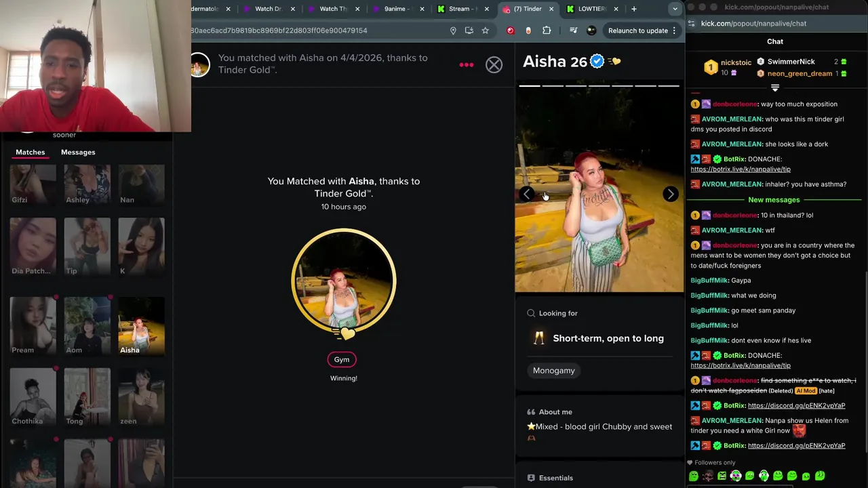Click Relaunch to update button
Screen dimensions: 868x488
click(638, 30)
